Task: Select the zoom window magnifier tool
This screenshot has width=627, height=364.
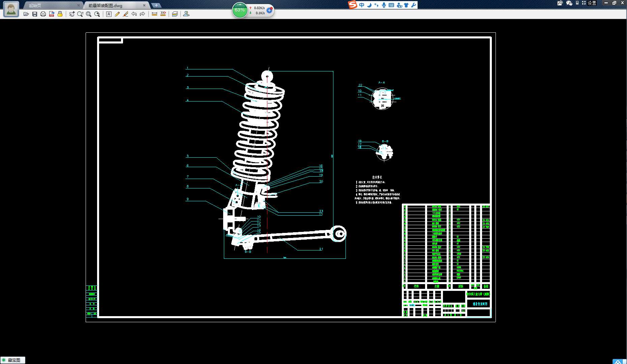Action: (89, 14)
